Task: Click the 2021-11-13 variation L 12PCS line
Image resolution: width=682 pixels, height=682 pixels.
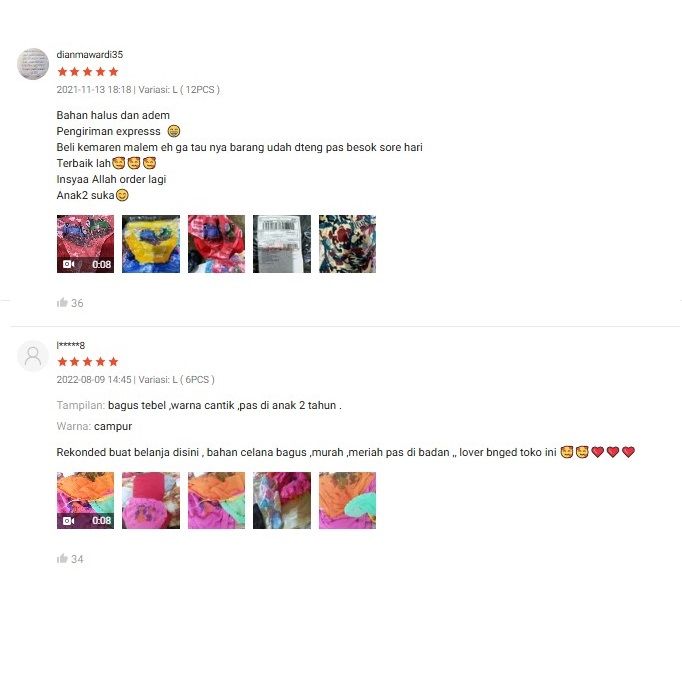Action: point(138,90)
